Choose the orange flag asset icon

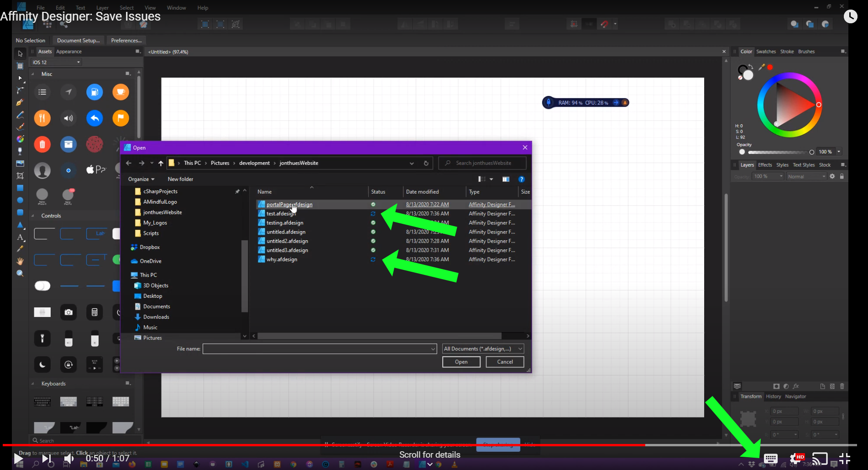120,118
